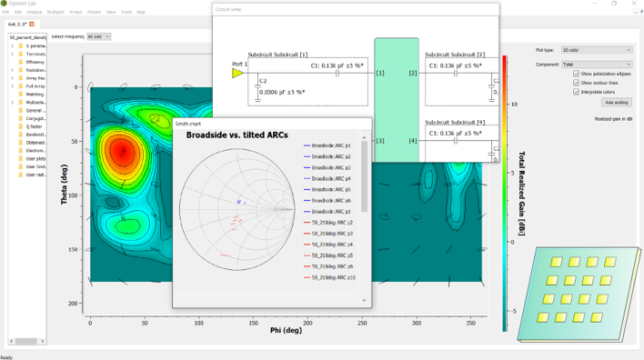This screenshot has width=644, height=360.
Task: Click the Radiation folder icon
Action: pos(21,70)
